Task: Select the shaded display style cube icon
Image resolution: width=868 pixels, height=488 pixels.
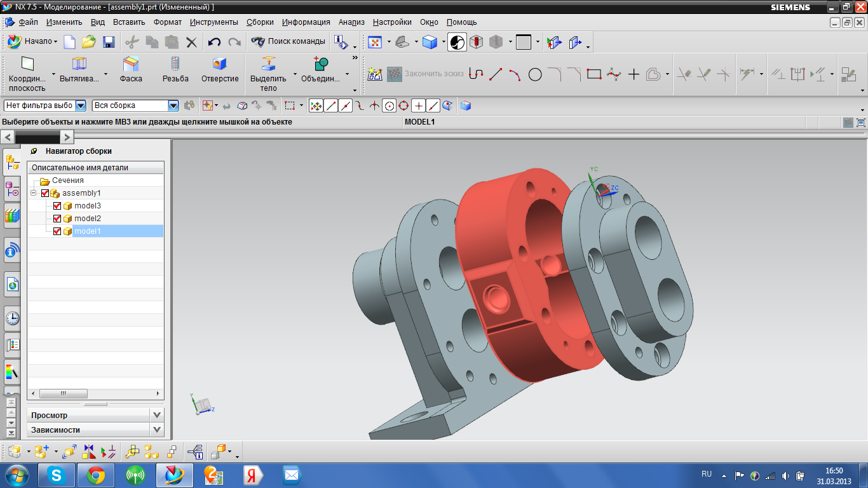Action: click(431, 42)
